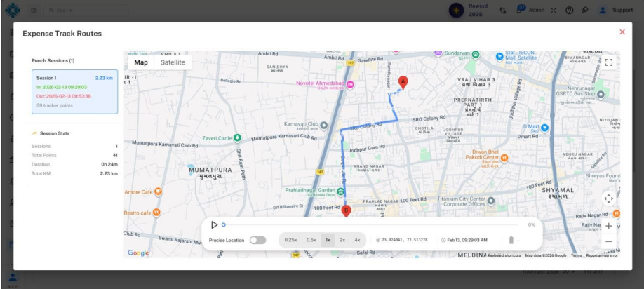
Task: Switch to Satellite map view
Action: [173, 62]
